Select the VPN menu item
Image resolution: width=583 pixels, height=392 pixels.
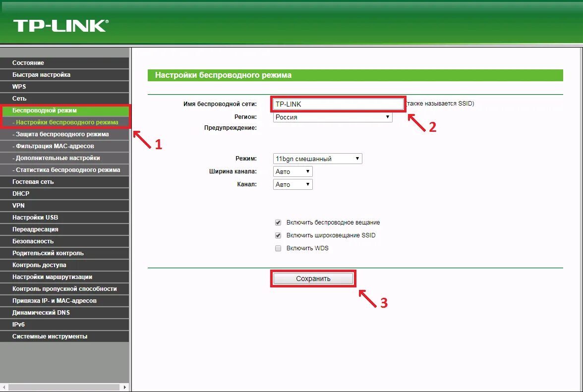(64, 206)
